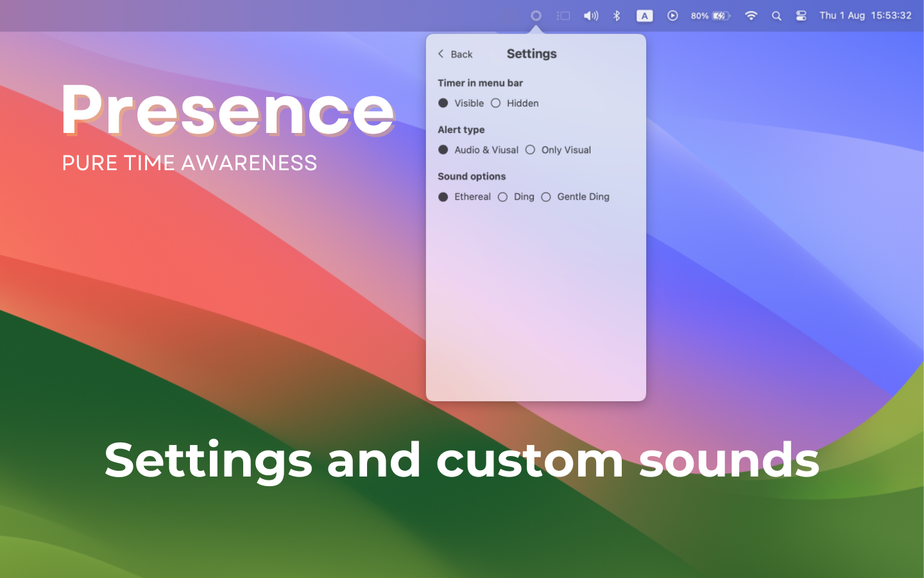Open the battery status icon
This screenshot has width=924, height=578.
point(721,15)
